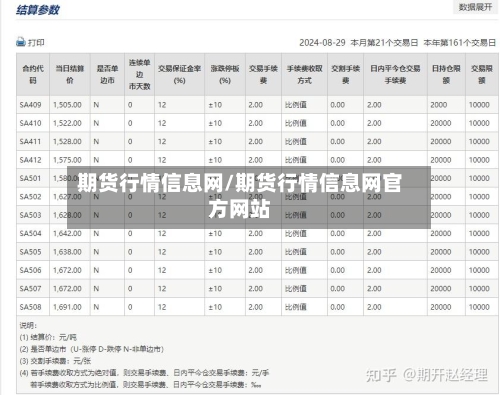
Task: Click settlement price 1,642.00
Action: 67,233
